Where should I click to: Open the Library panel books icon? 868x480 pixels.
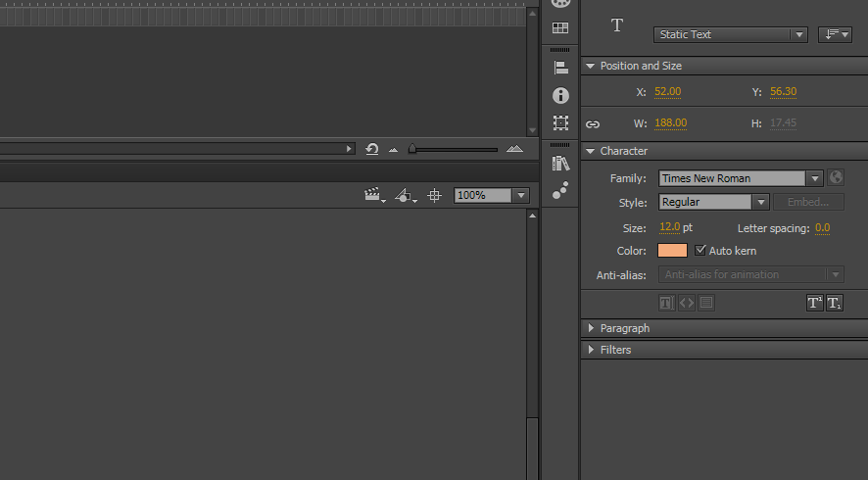coord(560,163)
